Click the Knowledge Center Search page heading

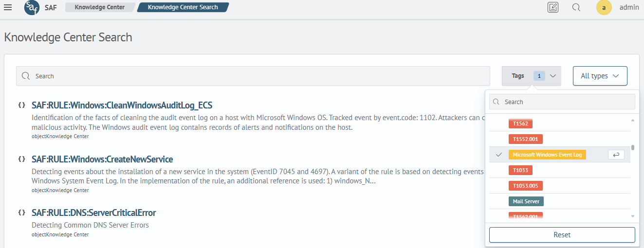coord(68,37)
